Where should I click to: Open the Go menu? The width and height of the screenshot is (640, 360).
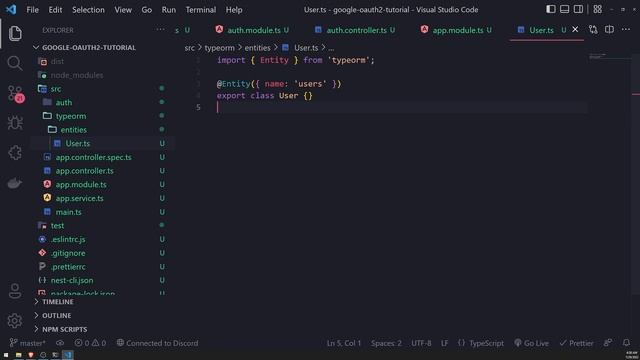tap(147, 9)
